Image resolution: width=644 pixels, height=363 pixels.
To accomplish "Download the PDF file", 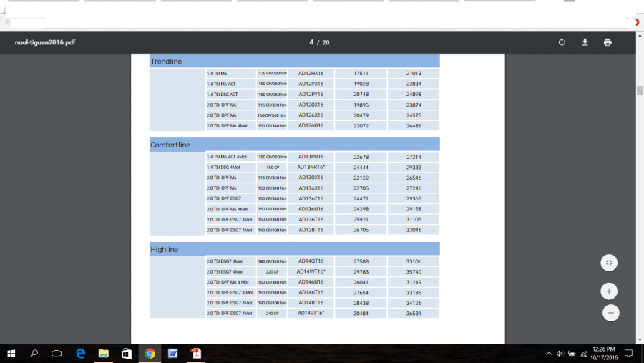I will tap(585, 42).
